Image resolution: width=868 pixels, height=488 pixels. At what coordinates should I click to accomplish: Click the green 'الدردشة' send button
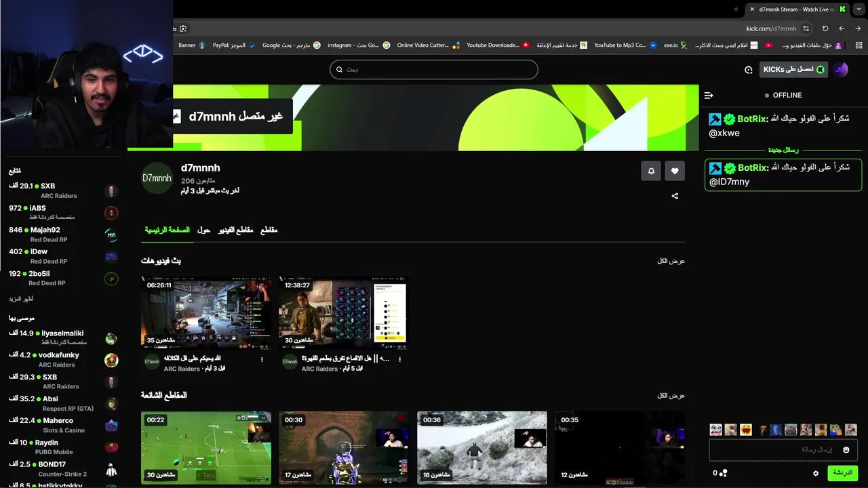coord(842,473)
